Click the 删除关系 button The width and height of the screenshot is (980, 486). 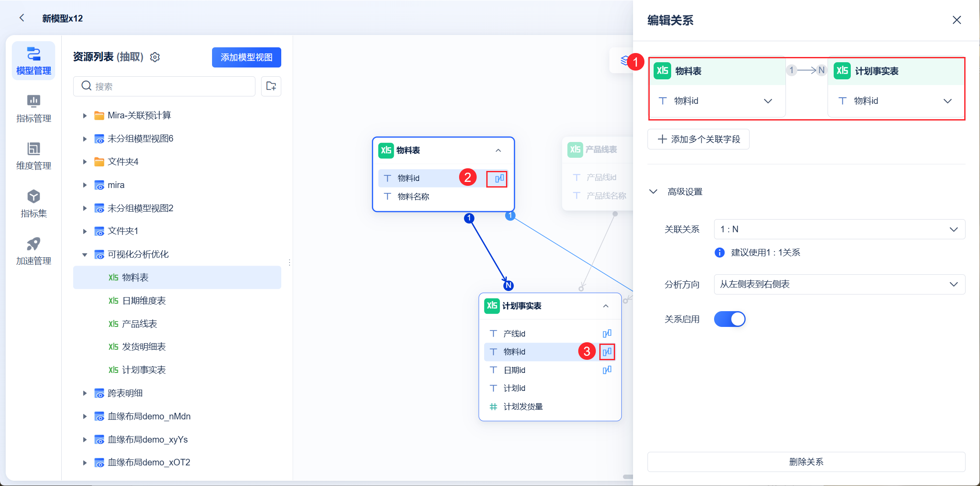[806, 461]
